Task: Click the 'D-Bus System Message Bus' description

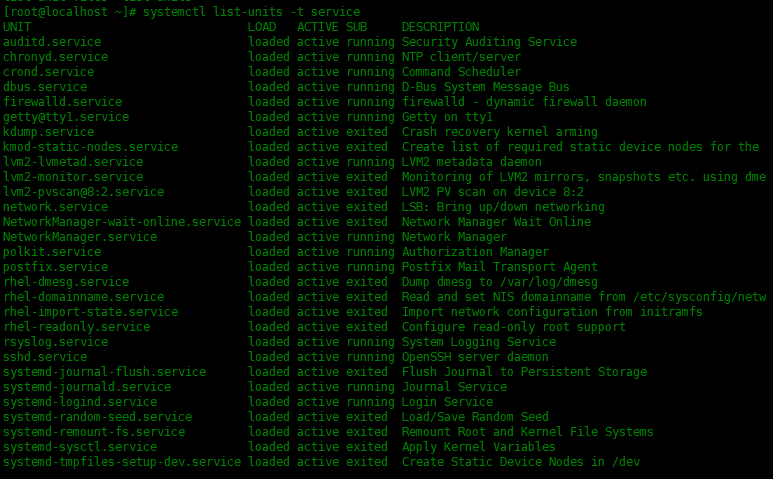Action: tap(485, 87)
